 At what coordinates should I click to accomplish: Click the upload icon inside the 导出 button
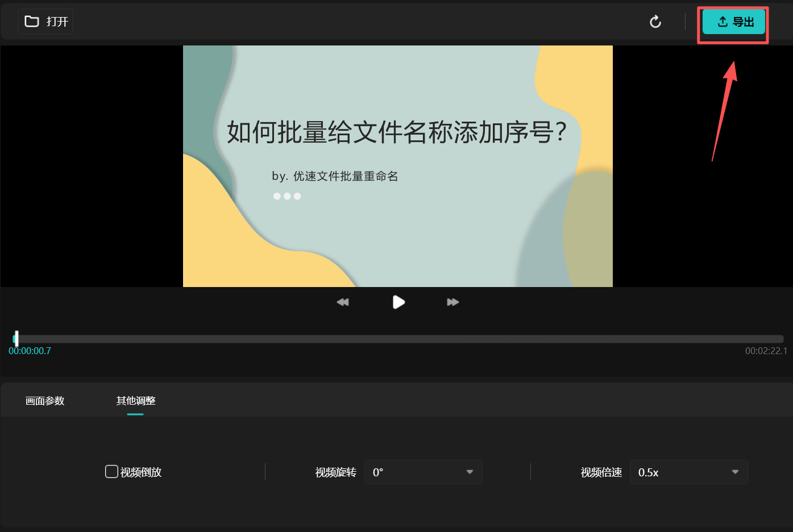pos(722,21)
